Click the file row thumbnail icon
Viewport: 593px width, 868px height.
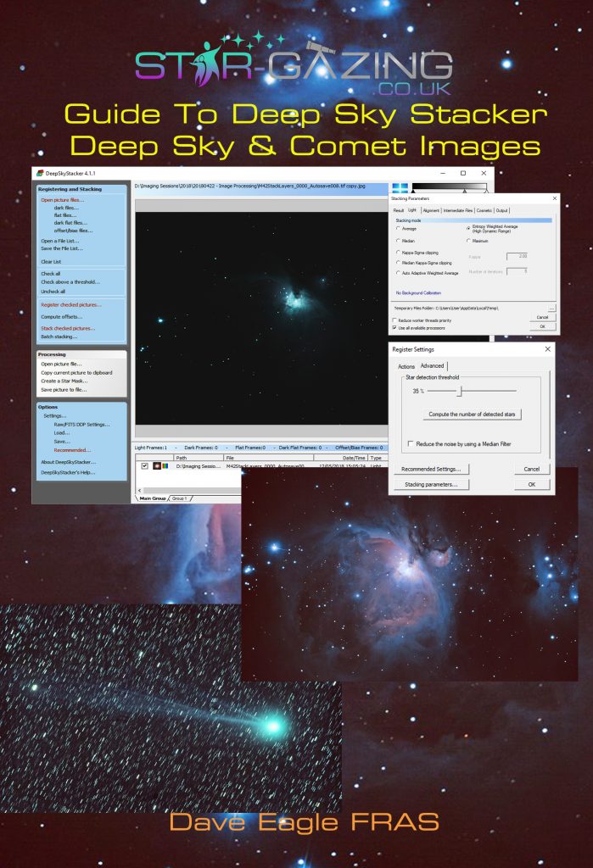[157, 466]
